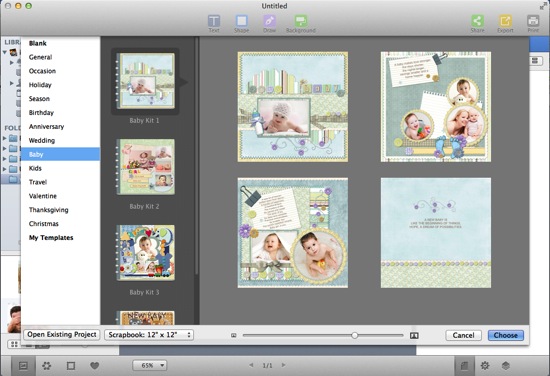Click the Cancel button
Viewport: 550px width, 376px height.
tap(463, 335)
